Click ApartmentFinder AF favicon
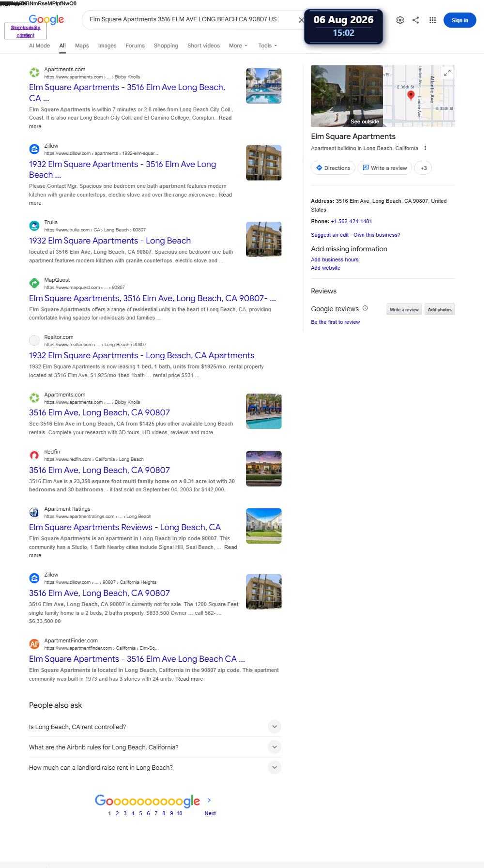This screenshot has height=868, width=490. 34,644
